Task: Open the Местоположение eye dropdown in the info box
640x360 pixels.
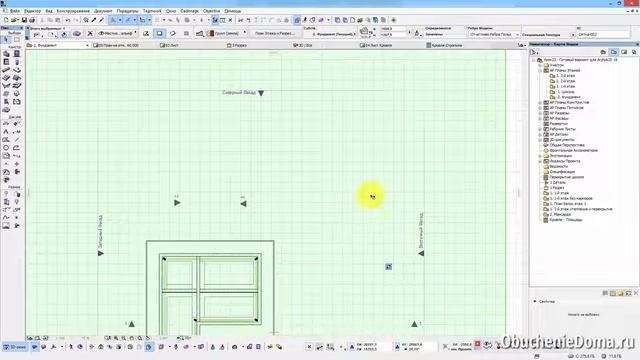Action: (118, 33)
